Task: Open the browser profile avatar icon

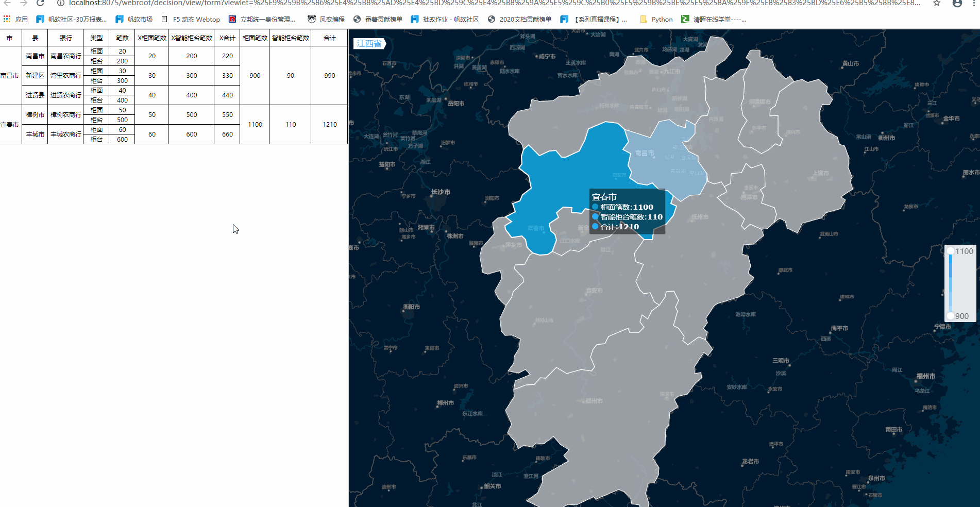Action: [x=957, y=3]
